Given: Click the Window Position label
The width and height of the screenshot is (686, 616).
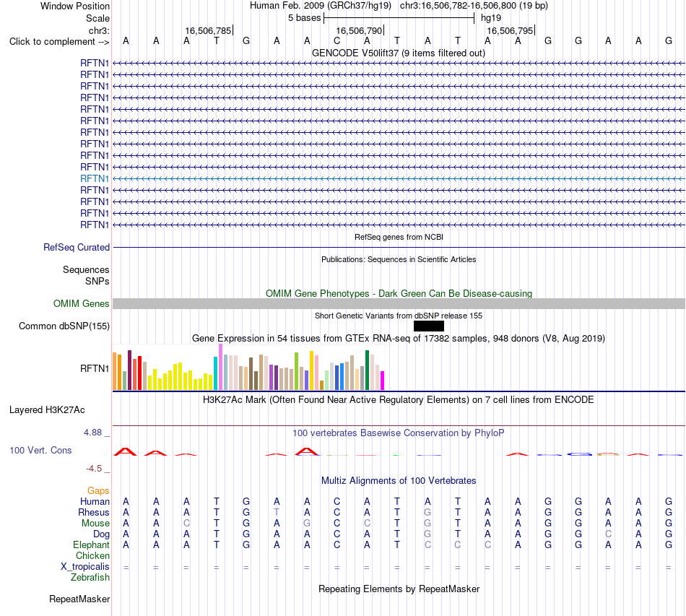Looking at the screenshot, I should pyautogui.click(x=75, y=6).
